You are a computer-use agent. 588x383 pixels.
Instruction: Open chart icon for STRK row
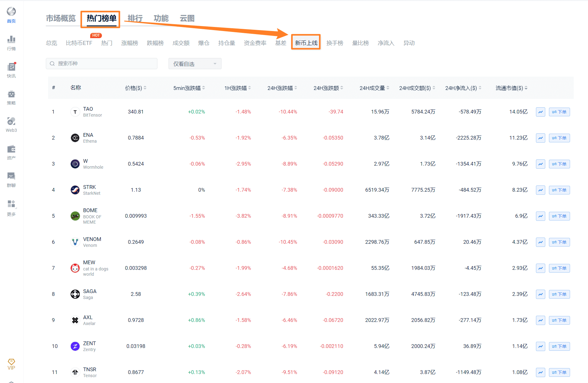click(541, 190)
